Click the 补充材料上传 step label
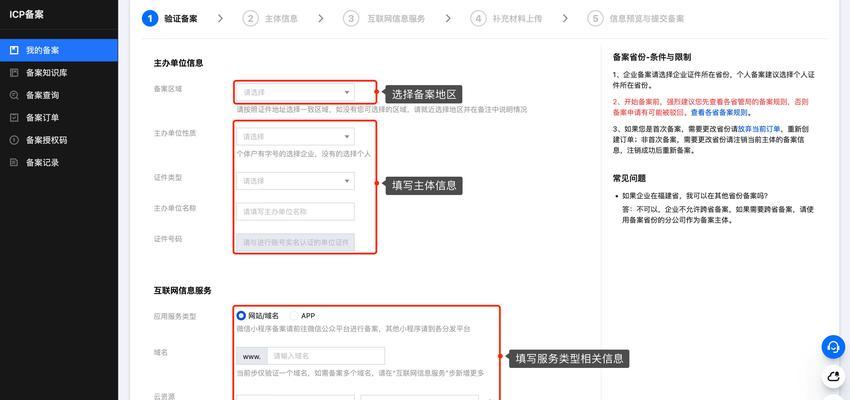The image size is (850, 400). tap(517, 18)
